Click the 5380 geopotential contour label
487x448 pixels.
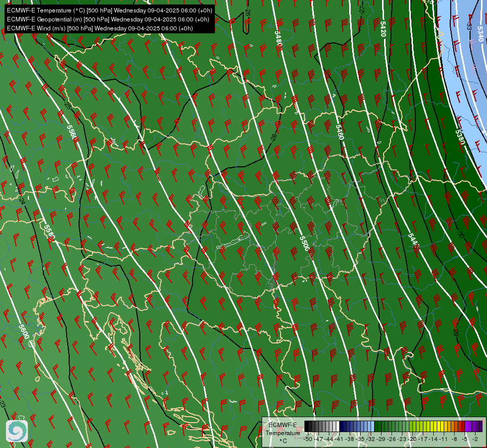coord(460,137)
